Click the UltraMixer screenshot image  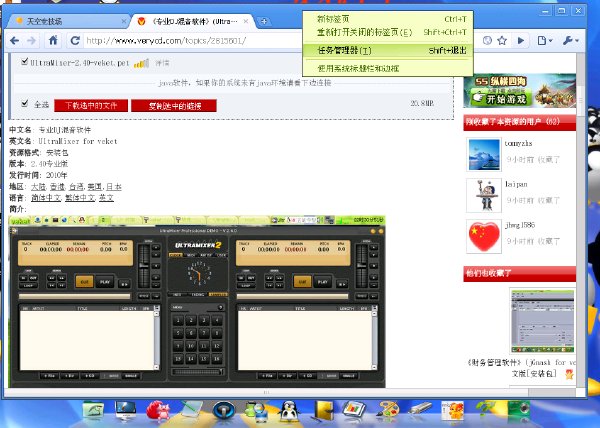point(197,301)
